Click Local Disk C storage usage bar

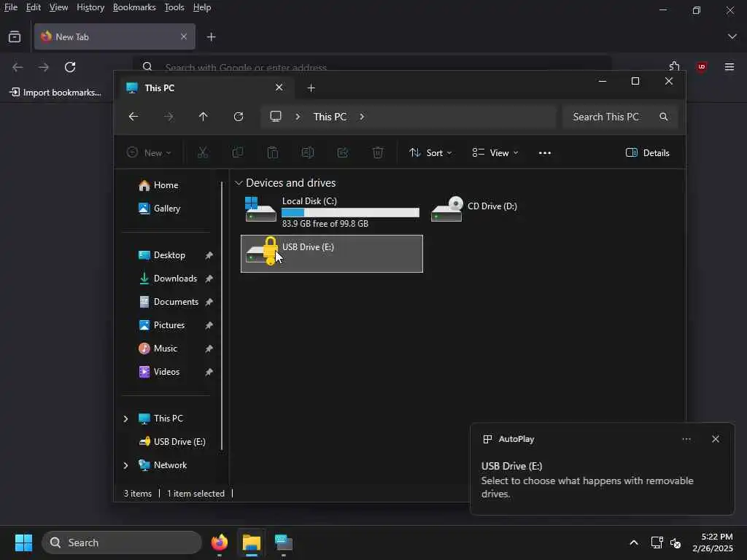pos(351,212)
